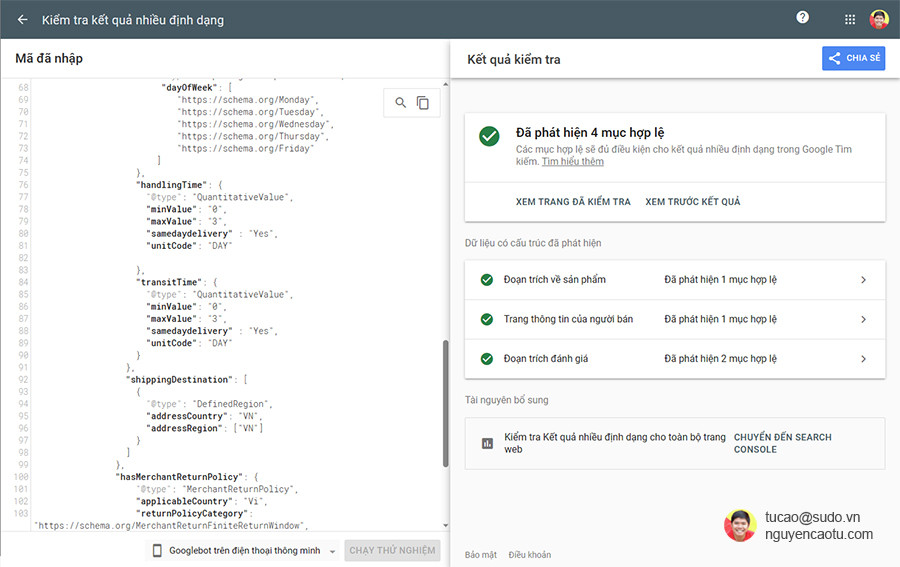Click the CHIA SẺ share button
This screenshot has height=567, width=900.
(853, 58)
